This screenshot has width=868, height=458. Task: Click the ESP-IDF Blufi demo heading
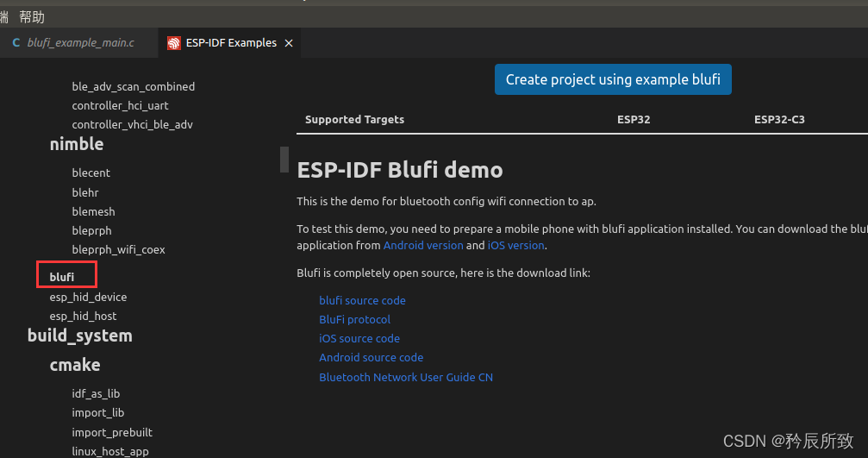[400, 170]
